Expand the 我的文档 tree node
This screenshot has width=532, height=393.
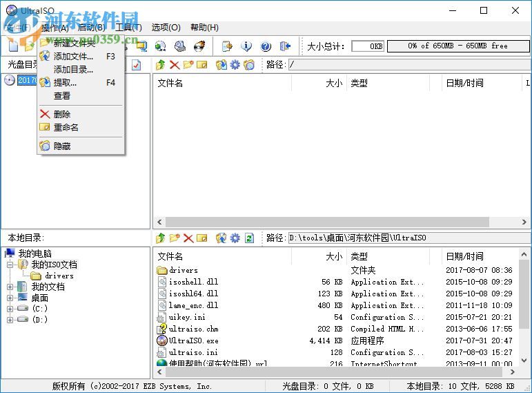(x=10, y=287)
